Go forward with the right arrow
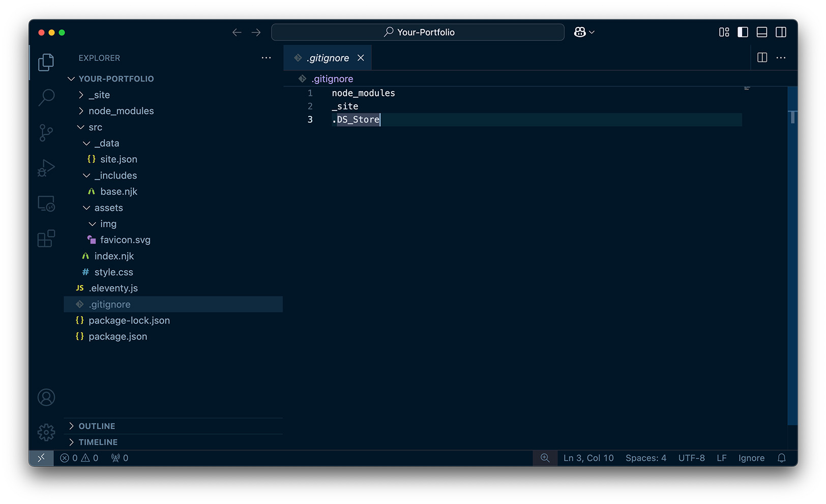This screenshot has height=504, width=826. (256, 32)
